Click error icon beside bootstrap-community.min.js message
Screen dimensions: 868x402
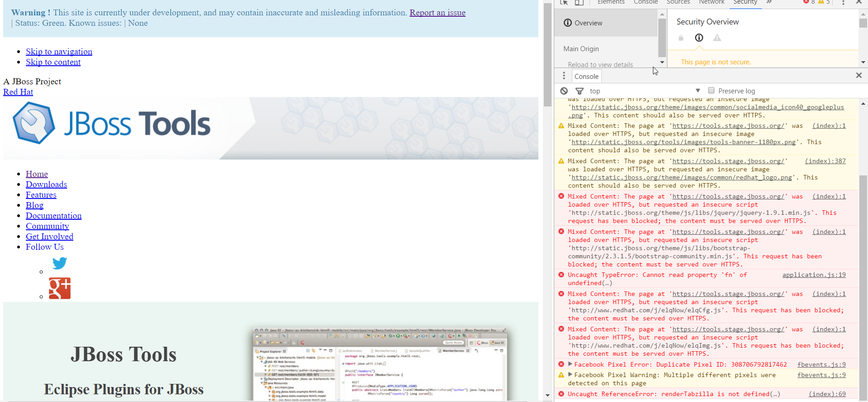coord(561,232)
